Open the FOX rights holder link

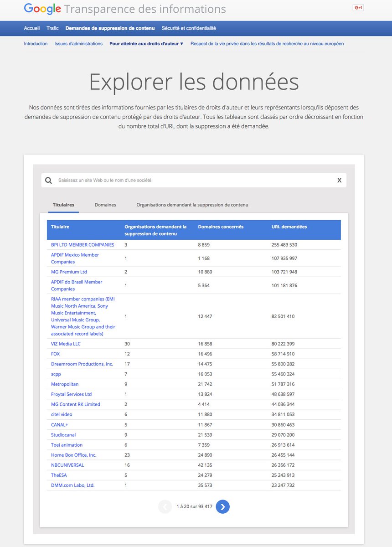[x=55, y=354]
